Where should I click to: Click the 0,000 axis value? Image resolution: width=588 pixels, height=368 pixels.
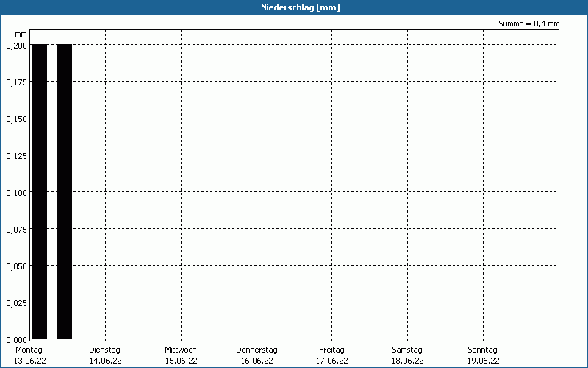[16, 340]
